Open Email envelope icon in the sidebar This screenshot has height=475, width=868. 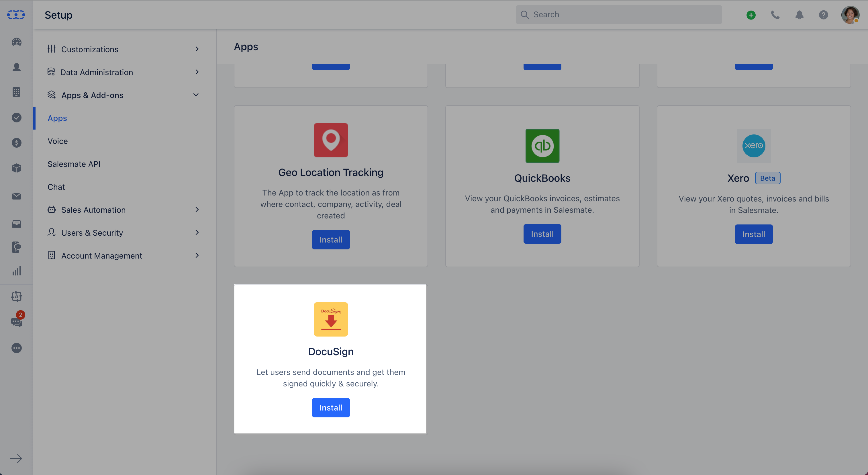click(17, 196)
